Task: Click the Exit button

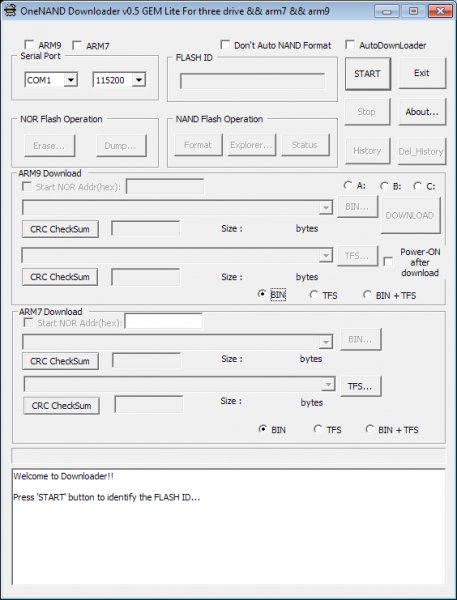Action: 422,73
